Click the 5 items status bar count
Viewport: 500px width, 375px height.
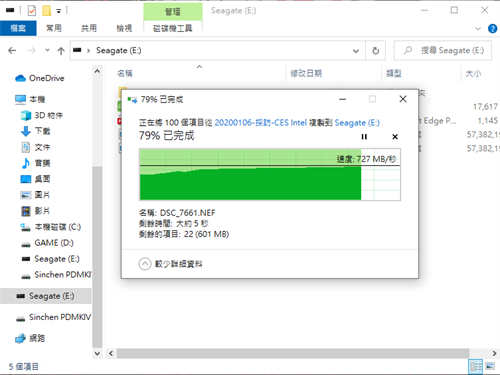click(x=23, y=367)
